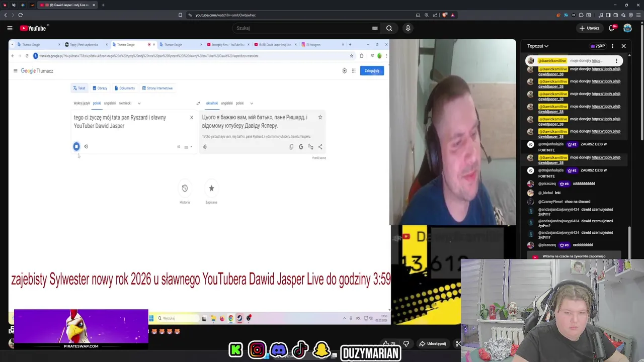Select niemiecki as source language
The width and height of the screenshot is (644, 362).
click(x=125, y=103)
